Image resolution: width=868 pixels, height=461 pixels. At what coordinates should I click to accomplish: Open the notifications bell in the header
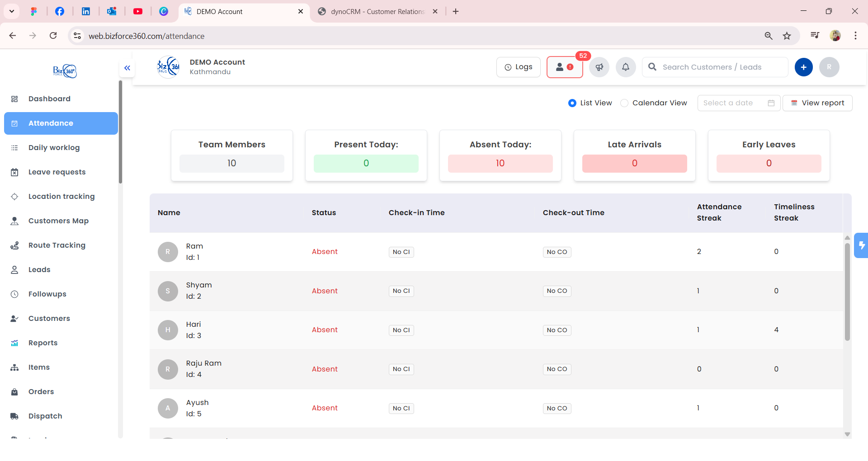[626, 67]
